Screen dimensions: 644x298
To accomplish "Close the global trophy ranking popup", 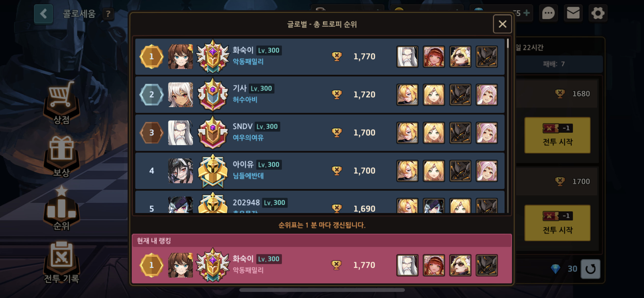I will coord(502,24).
